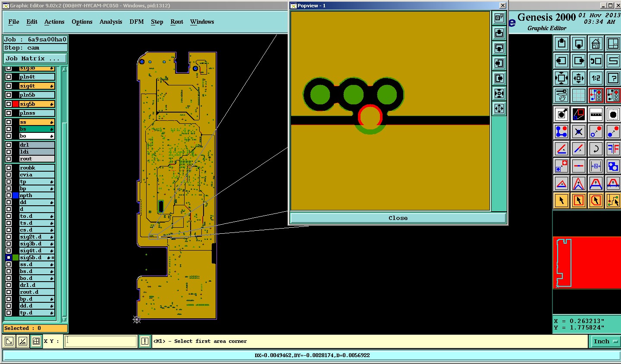621x364 pixels.
Task: Click the second coordinate mode button bottom-left
Action: click(22, 341)
